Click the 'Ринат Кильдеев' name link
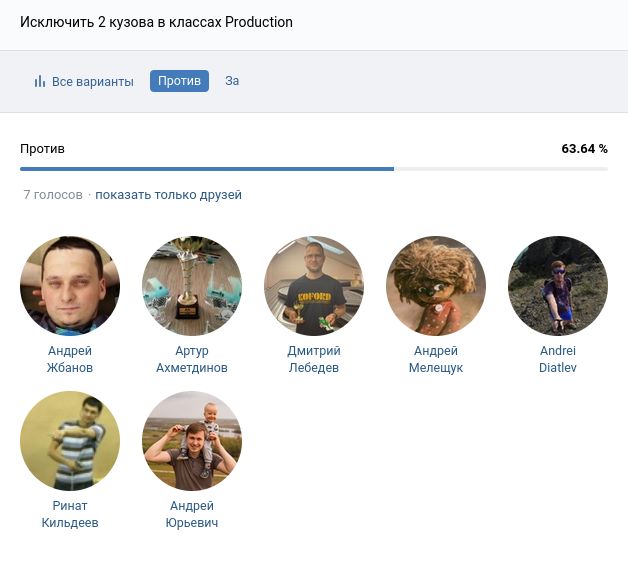The image size is (628, 566). pyautogui.click(x=70, y=514)
